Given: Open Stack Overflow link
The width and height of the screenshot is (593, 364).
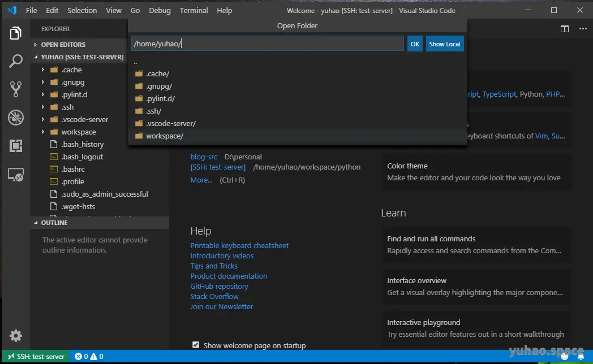Looking at the screenshot, I should [x=214, y=296].
